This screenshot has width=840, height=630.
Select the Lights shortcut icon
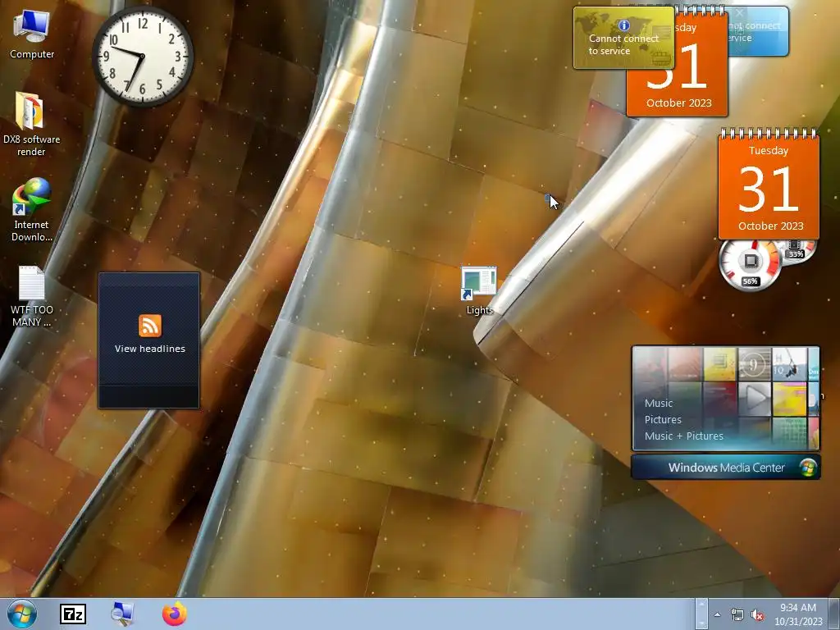(479, 291)
